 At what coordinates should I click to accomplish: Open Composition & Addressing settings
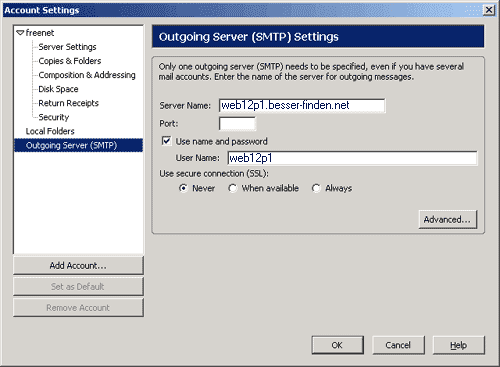click(x=87, y=75)
